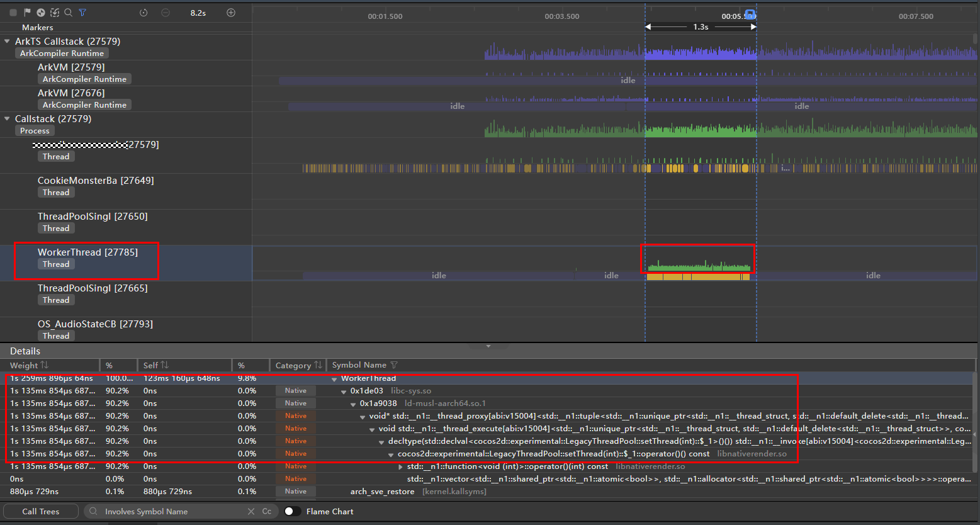The width and height of the screenshot is (980, 525).
Task: Click the libnativerender.so label on the operator() row
Action: pyautogui.click(x=752, y=454)
